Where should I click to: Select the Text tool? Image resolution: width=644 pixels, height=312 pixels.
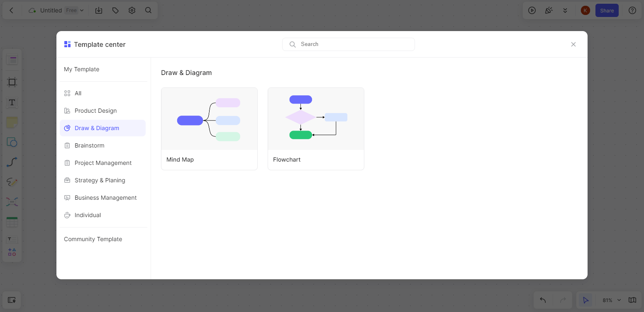point(12,102)
